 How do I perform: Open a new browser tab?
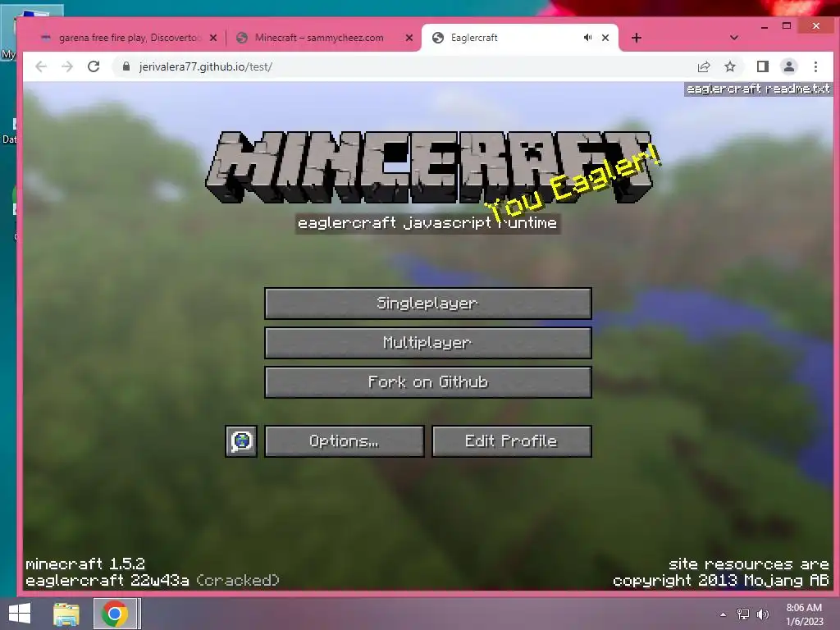tap(637, 38)
